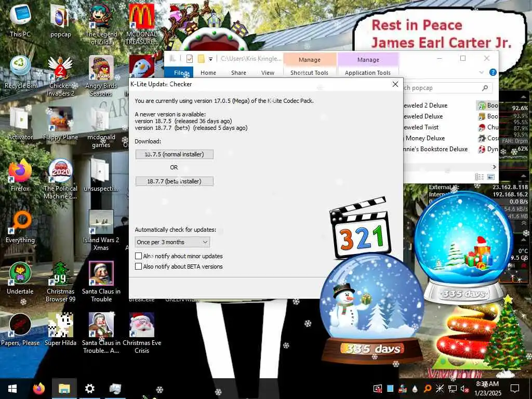Click the Search popcap field
The height and width of the screenshot is (399, 532).
(x=446, y=88)
